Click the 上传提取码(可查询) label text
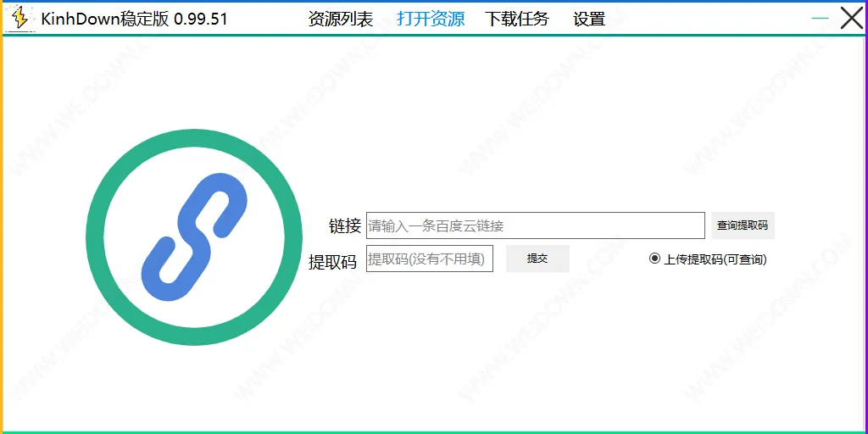Viewport: 868px width, 434px height. pyautogui.click(x=715, y=259)
